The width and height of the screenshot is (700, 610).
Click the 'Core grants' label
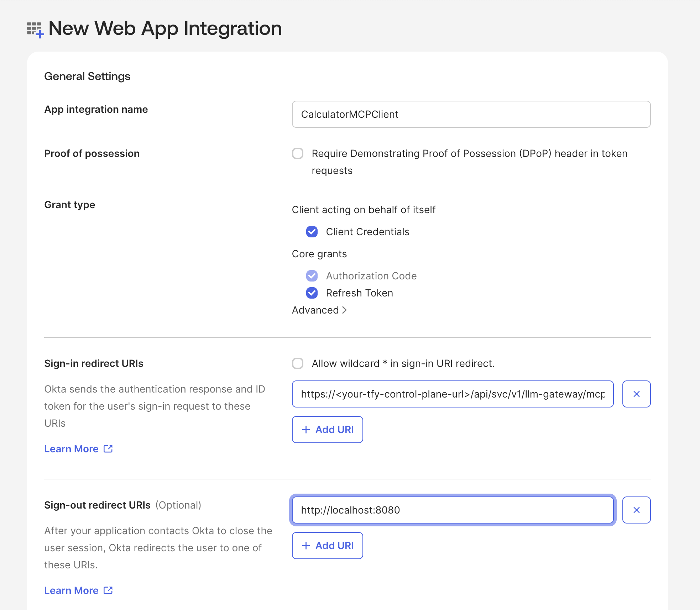pos(319,254)
